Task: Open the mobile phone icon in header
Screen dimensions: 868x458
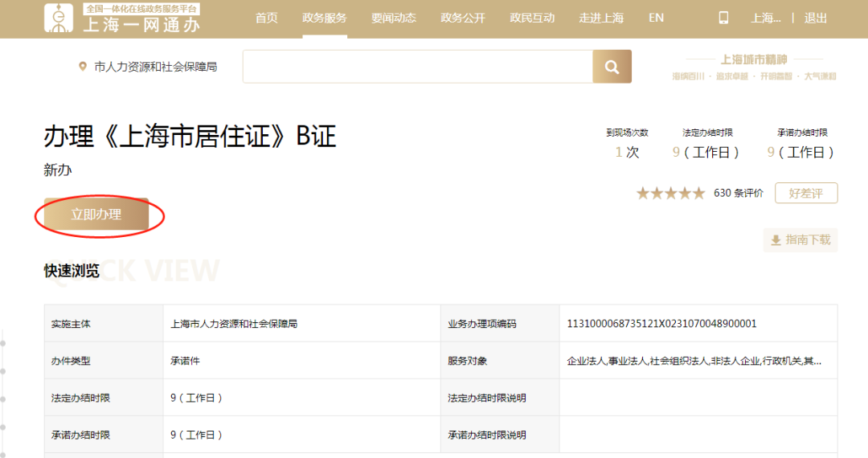Action: pyautogui.click(x=723, y=18)
